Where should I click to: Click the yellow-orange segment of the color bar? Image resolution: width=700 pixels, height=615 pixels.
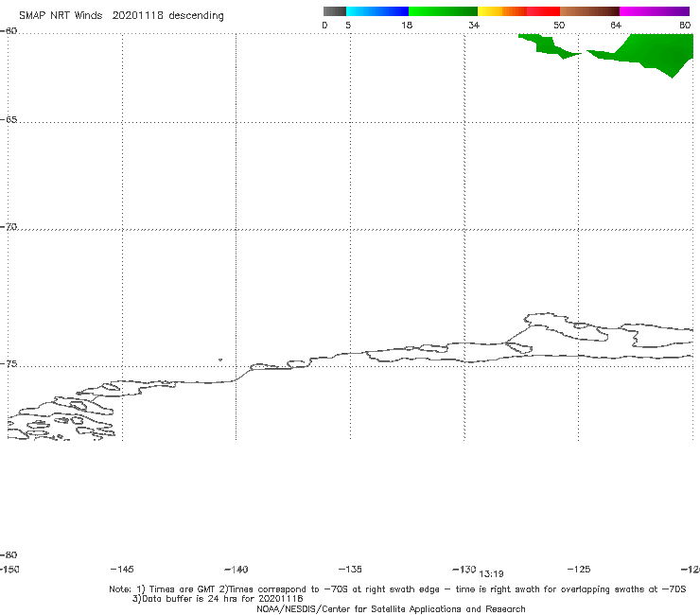(x=502, y=11)
